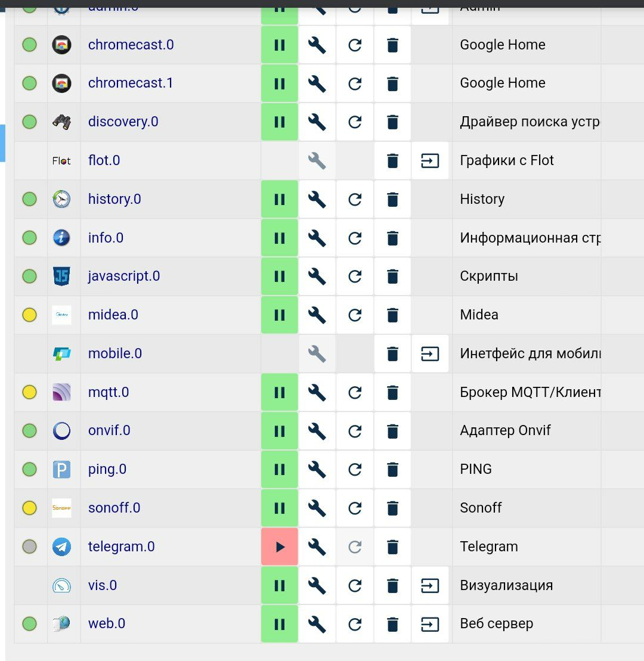Click the chromecast.1 instance name
This screenshot has width=644, height=661.
coord(131,83)
